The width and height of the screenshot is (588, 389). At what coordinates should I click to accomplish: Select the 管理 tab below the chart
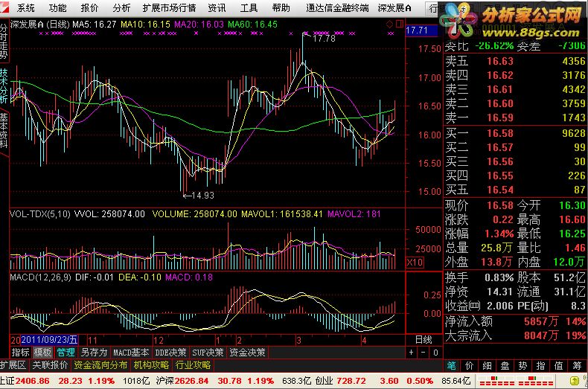point(65,353)
